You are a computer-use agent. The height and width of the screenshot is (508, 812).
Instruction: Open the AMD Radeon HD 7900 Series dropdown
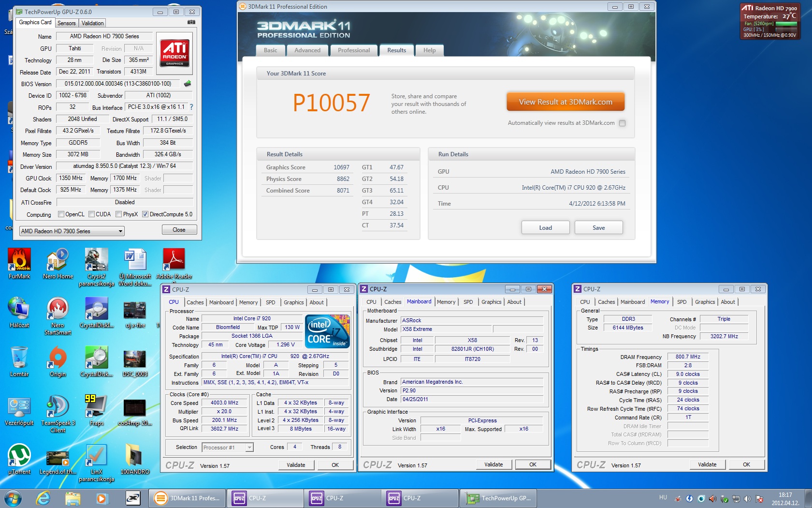click(x=72, y=231)
